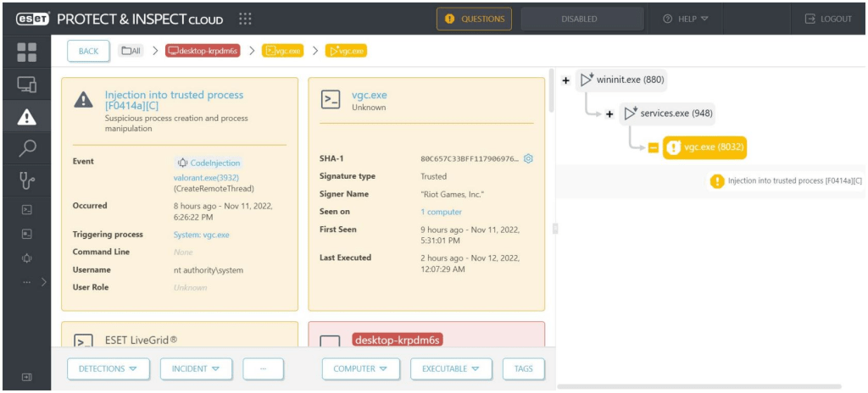Open the HELP menu
Screen dimensions: 868x393
coord(686,19)
